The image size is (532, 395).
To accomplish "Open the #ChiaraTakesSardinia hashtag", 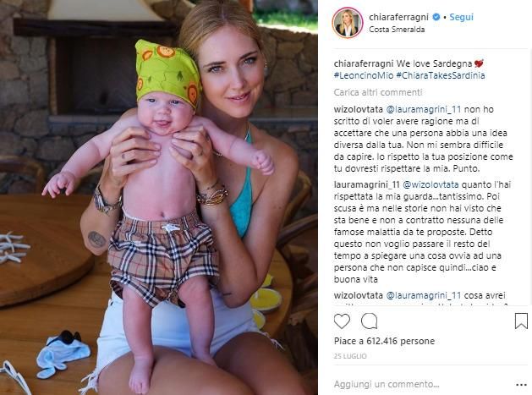I will click(x=441, y=75).
